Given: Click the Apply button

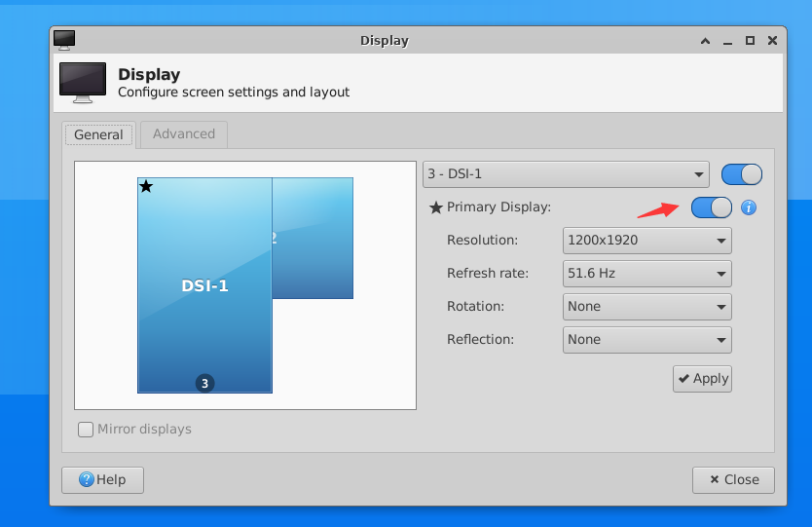Looking at the screenshot, I should (x=702, y=378).
